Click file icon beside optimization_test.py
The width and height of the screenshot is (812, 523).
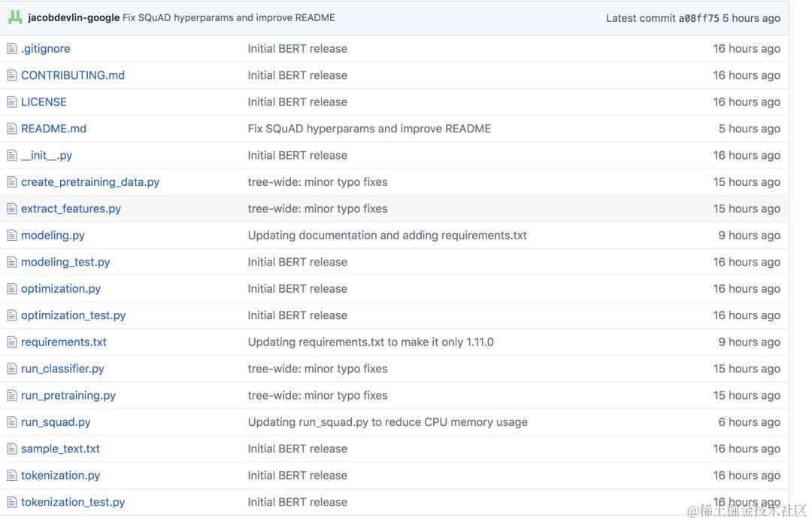(12, 315)
